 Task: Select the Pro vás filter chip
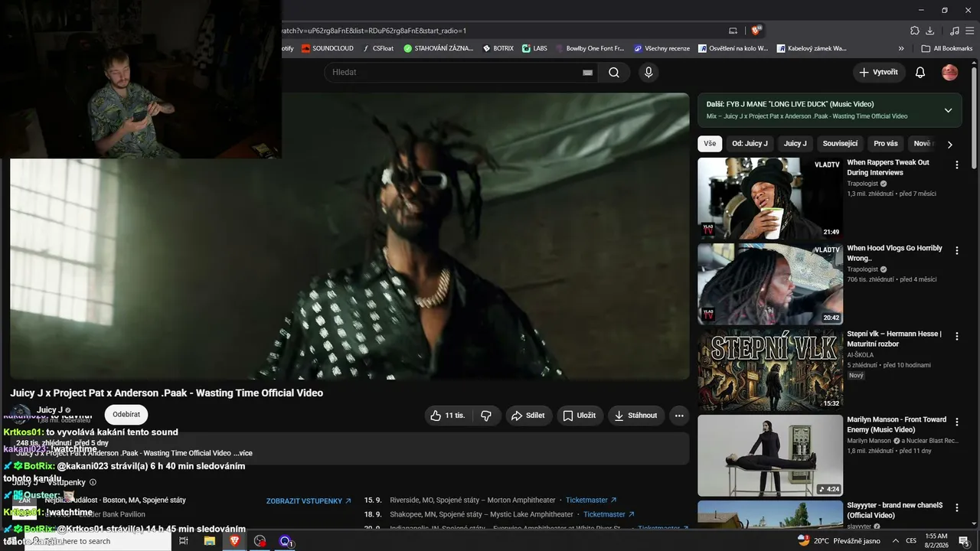tap(885, 144)
